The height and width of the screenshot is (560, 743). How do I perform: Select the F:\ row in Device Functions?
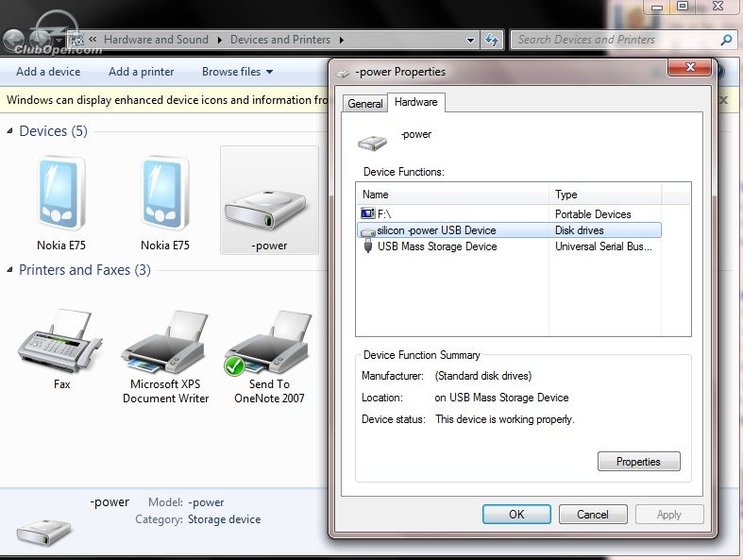[509, 214]
